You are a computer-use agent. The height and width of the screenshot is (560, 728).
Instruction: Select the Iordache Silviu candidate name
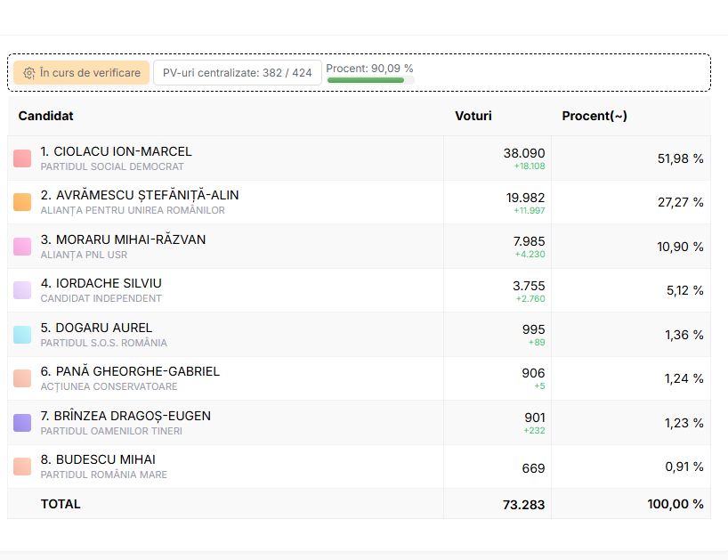pos(101,283)
